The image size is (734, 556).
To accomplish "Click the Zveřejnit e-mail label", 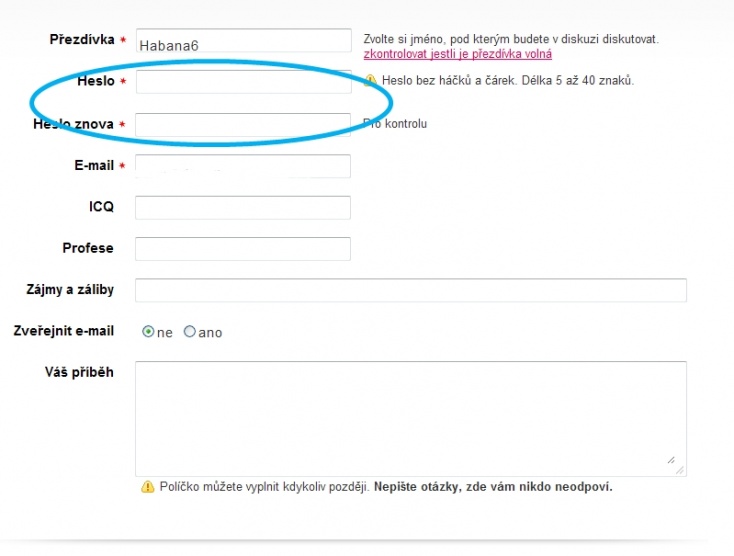I will (63, 331).
